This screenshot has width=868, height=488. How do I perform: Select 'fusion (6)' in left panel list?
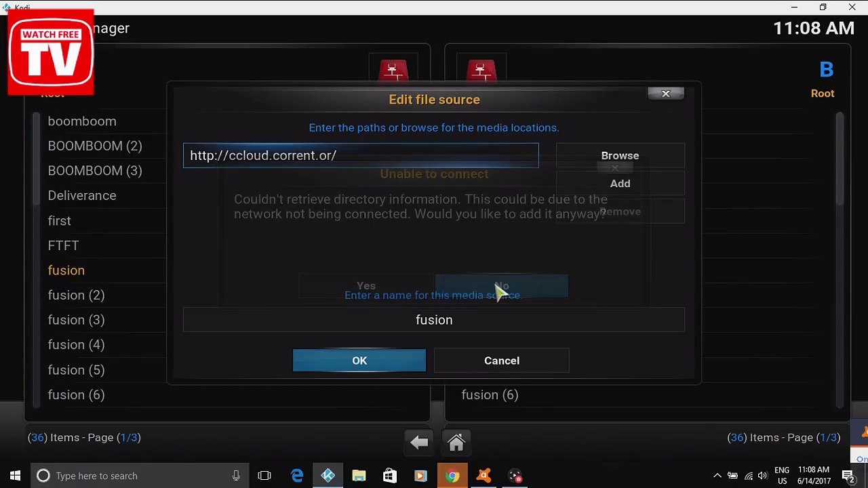pos(76,394)
